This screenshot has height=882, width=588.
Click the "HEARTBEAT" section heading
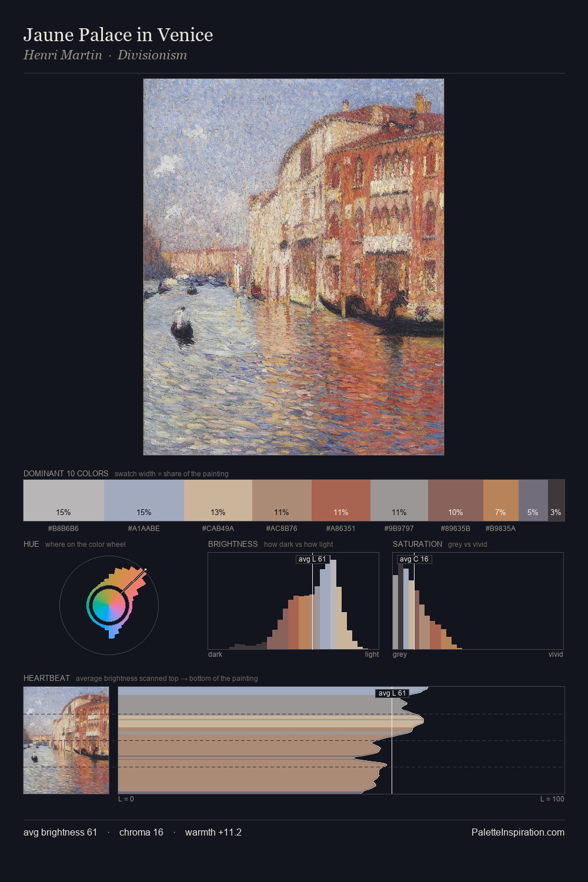point(46,678)
